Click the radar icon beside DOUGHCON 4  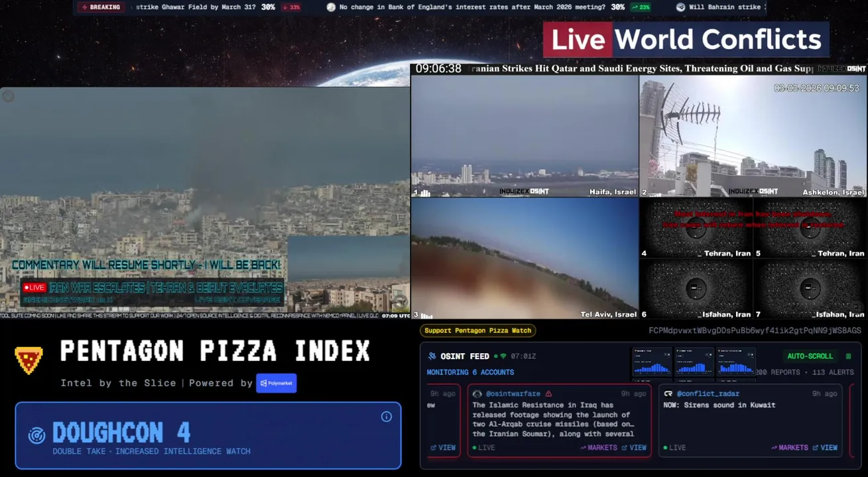click(x=36, y=435)
